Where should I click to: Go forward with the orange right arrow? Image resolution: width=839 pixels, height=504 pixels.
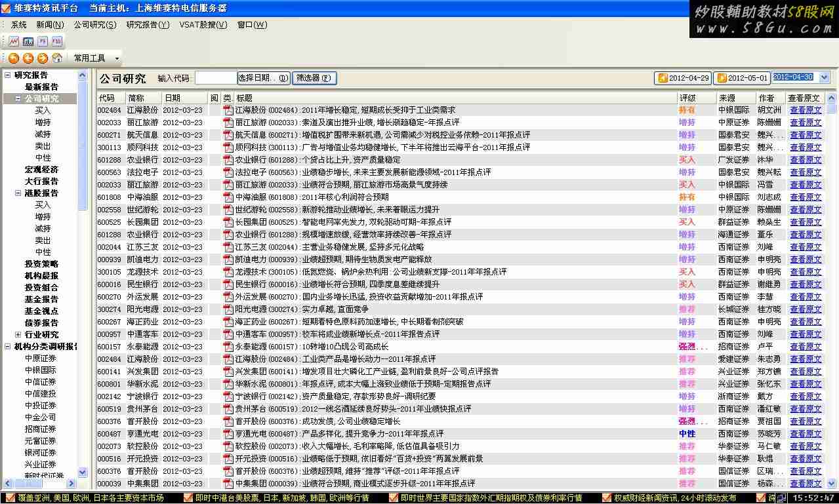point(43,58)
